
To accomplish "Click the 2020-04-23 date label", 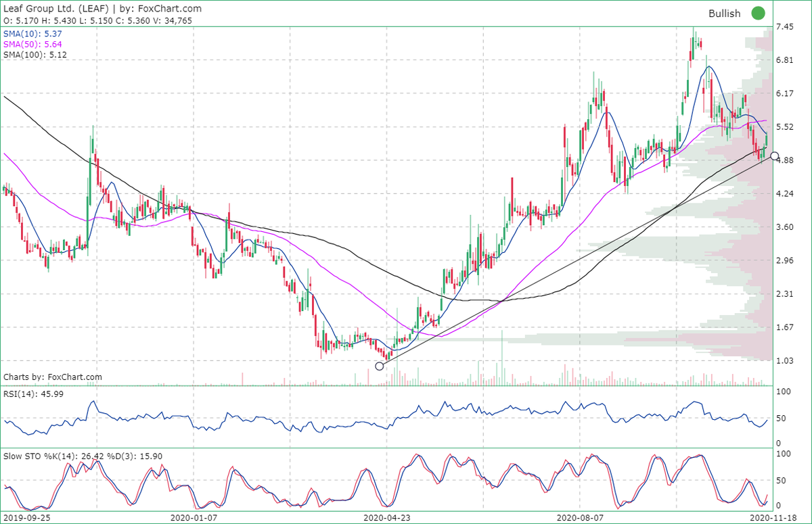I will point(386,517).
